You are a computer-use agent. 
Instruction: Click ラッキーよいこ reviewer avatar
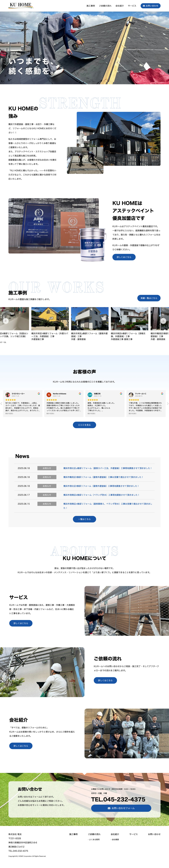131,395
